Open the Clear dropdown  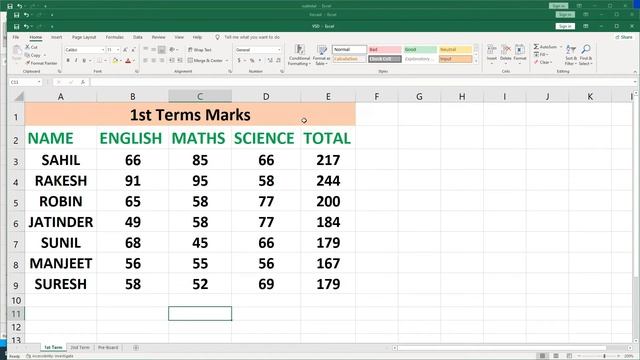pyautogui.click(x=543, y=62)
